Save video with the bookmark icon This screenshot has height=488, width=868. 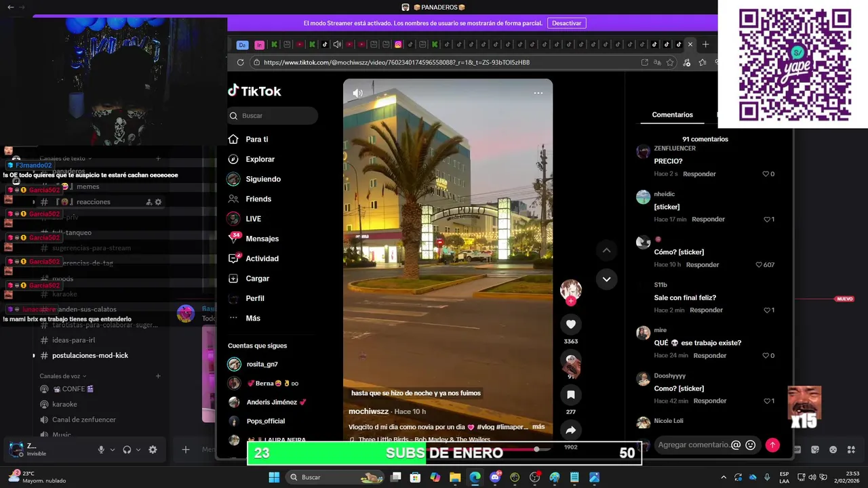click(571, 394)
